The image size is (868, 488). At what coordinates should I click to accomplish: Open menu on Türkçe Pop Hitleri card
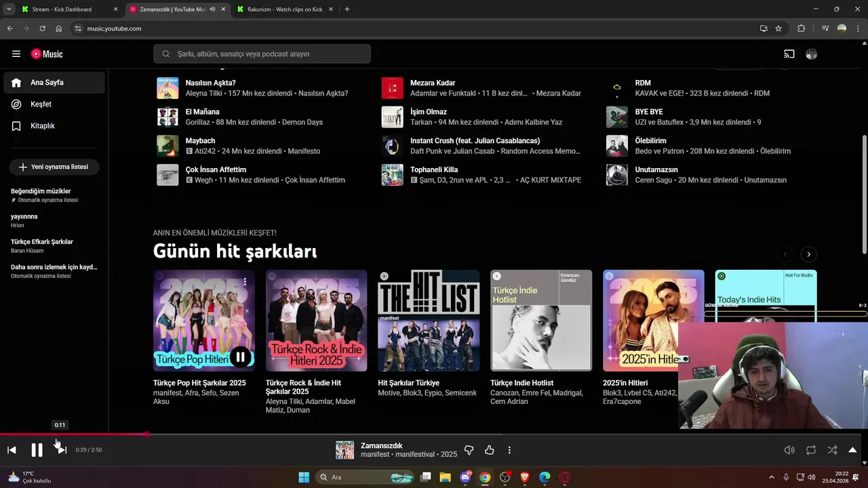click(x=245, y=281)
